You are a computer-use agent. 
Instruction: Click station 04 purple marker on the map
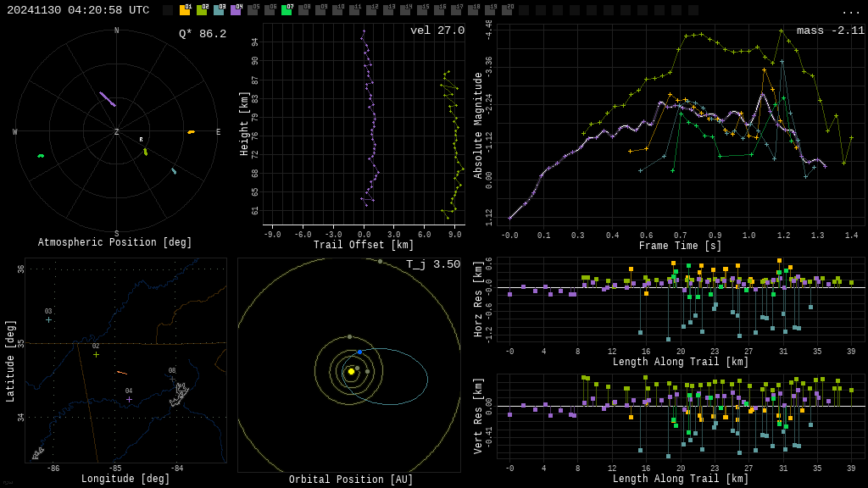pyautogui.click(x=129, y=399)
